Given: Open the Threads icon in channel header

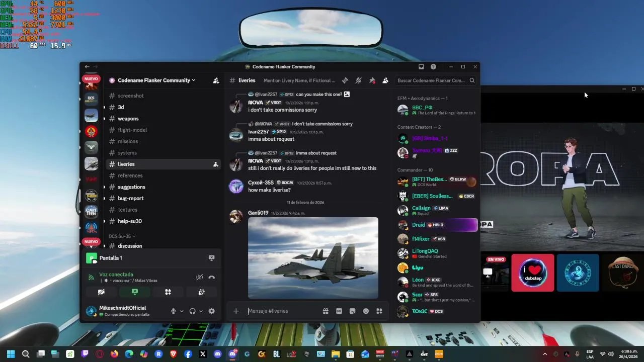Looking at the screenshot, I should pos(345,80).
